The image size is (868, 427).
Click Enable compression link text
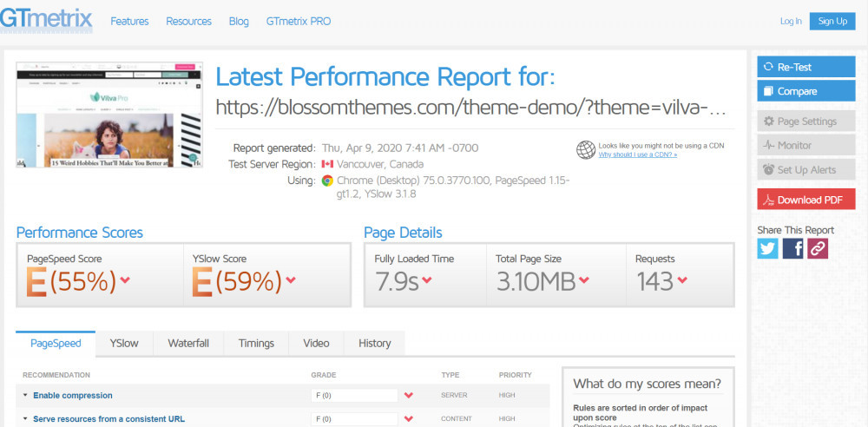click(73, 396)
